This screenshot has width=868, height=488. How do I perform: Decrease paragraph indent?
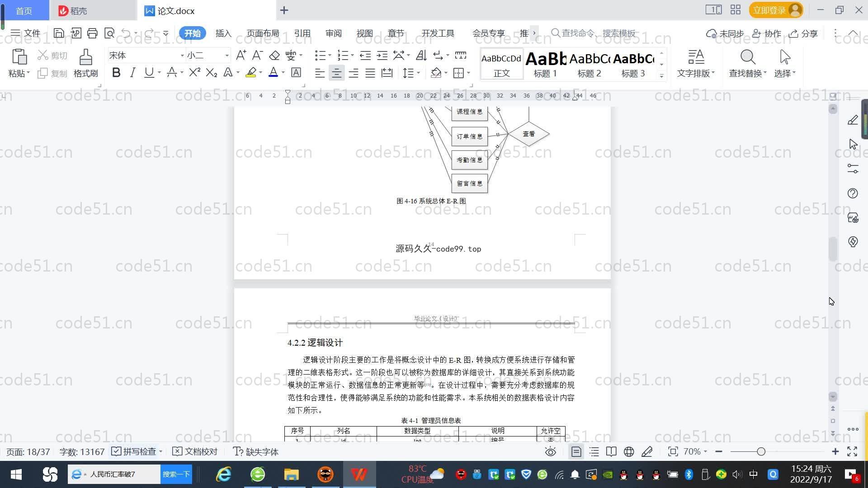point(365,56)
